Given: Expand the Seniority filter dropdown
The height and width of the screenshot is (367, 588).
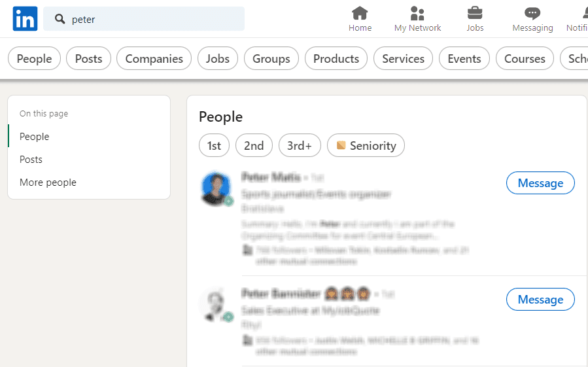Looking at the screenshot, I should pos(366,145).
